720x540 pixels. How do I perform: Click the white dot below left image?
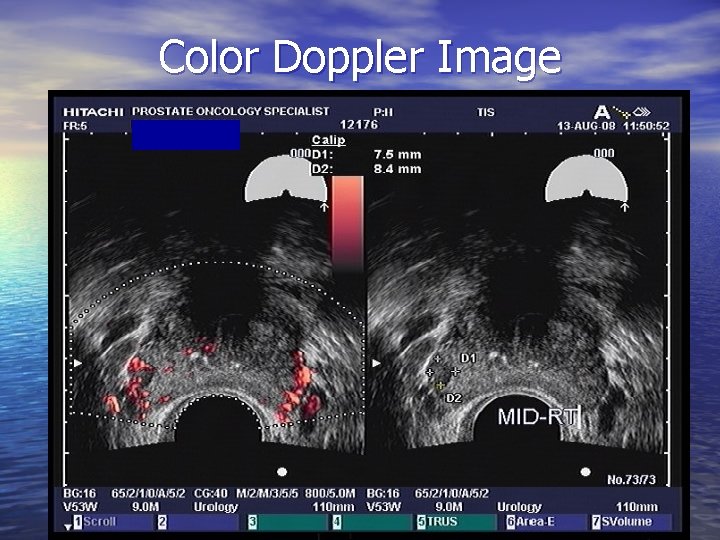pyautogui.click(x=282, y=472)
